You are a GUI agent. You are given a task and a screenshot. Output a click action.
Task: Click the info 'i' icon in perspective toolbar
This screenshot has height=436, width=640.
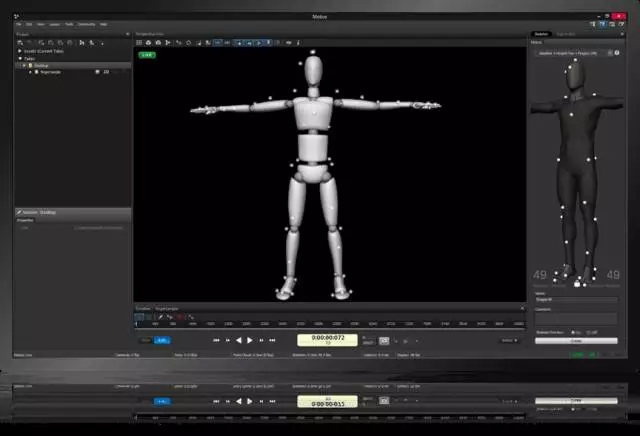click(298, 42)
